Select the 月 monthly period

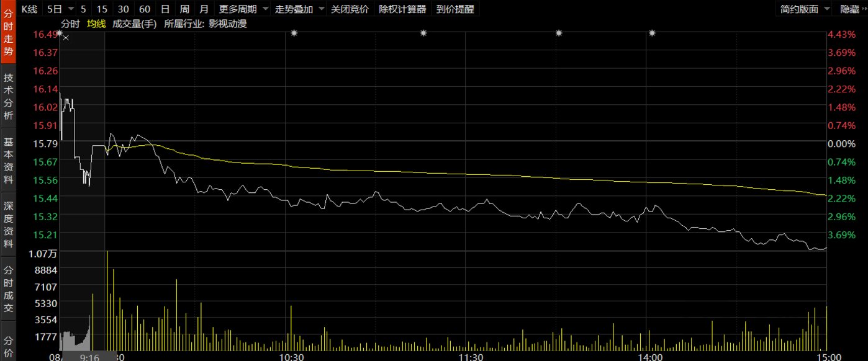click(204, 9)
